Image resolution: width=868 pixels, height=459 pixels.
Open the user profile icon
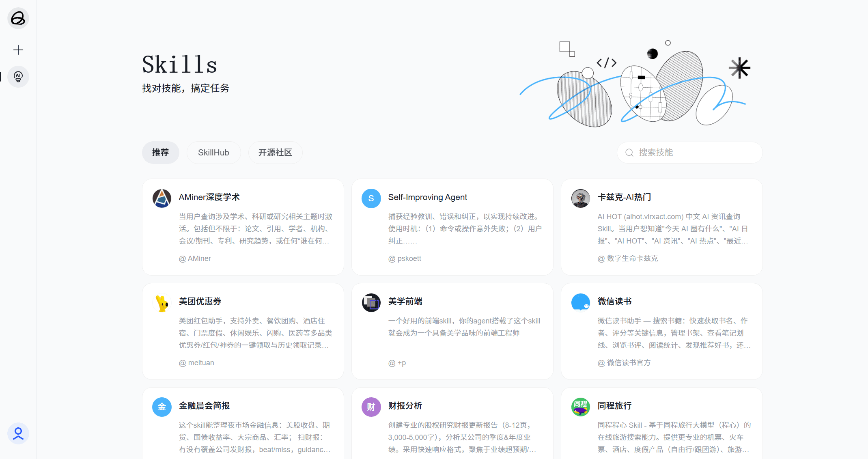click(x=18, y=433)
